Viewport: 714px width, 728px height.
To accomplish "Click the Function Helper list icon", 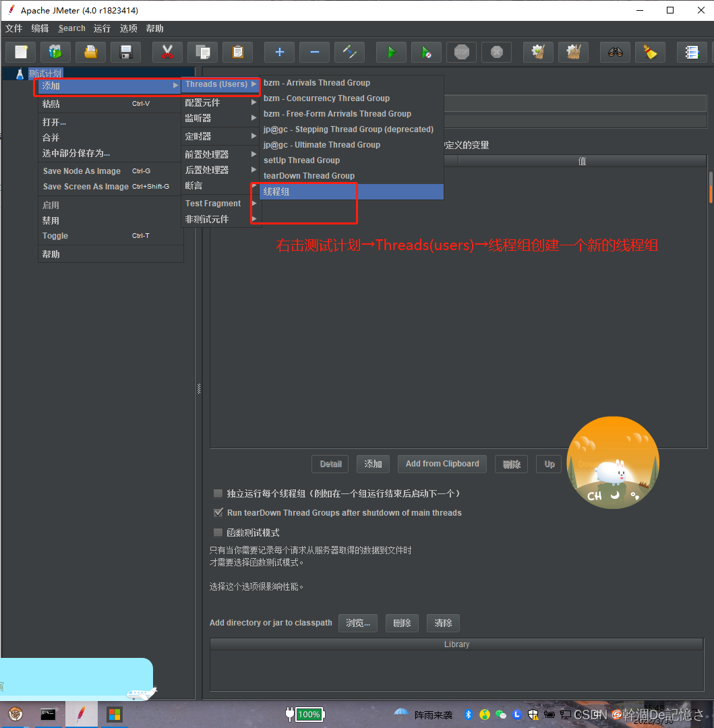I will tap(692, 52).
